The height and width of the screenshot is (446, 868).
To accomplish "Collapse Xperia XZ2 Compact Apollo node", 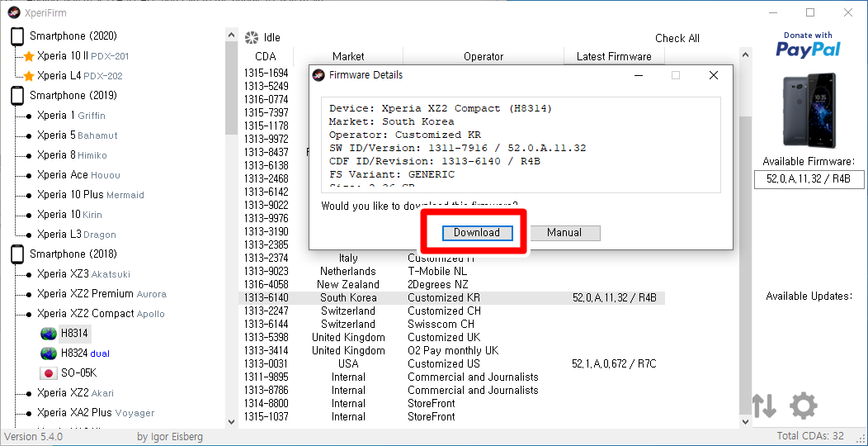I will point(101,314).
